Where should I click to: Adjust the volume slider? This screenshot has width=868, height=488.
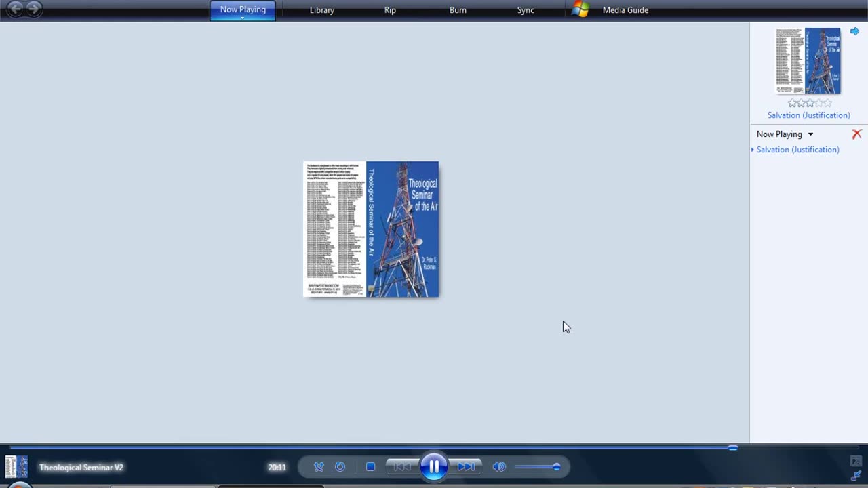pos(538,467)
